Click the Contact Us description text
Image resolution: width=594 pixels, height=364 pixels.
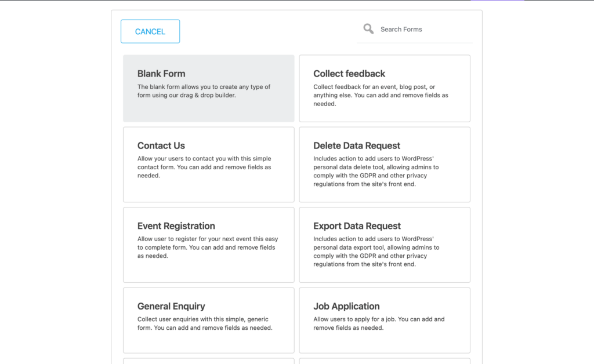[204, 167]
